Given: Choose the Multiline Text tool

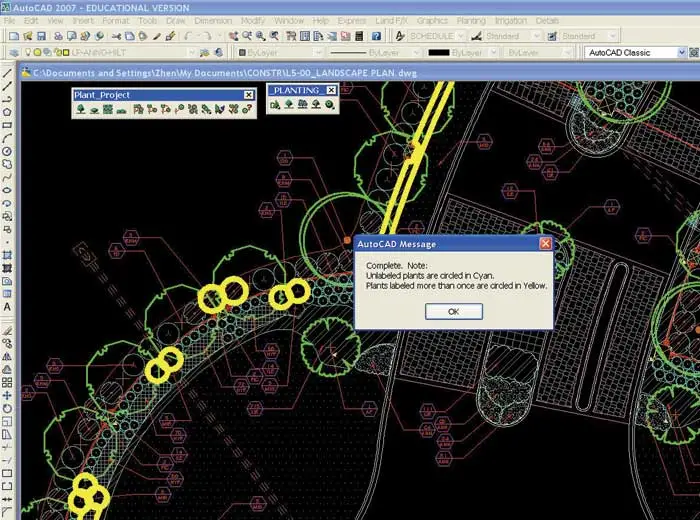Looking at the screenshot, I should (8, 307).
